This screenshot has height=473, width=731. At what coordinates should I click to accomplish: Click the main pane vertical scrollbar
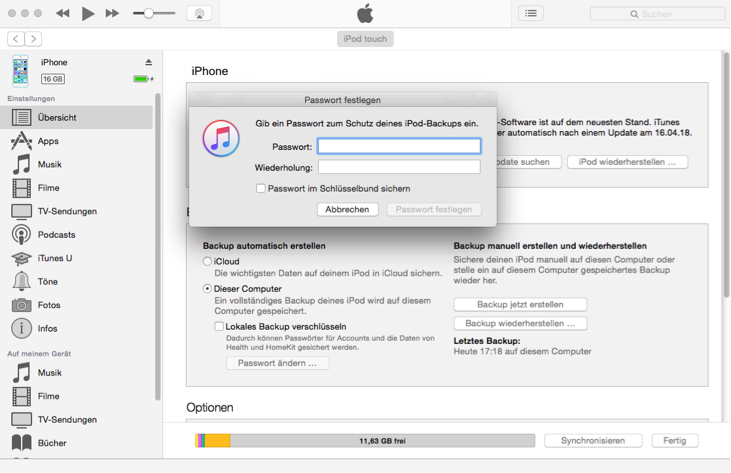726,175
